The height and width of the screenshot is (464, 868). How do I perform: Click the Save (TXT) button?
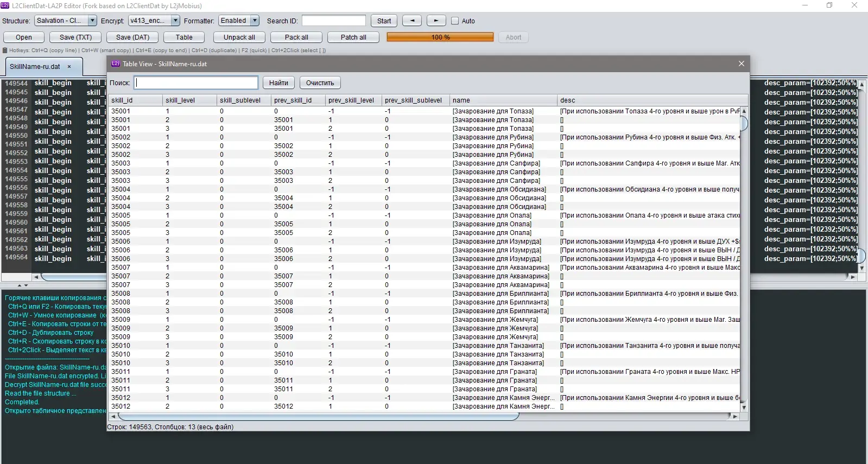pyautogui.click(x=75, y=37)
